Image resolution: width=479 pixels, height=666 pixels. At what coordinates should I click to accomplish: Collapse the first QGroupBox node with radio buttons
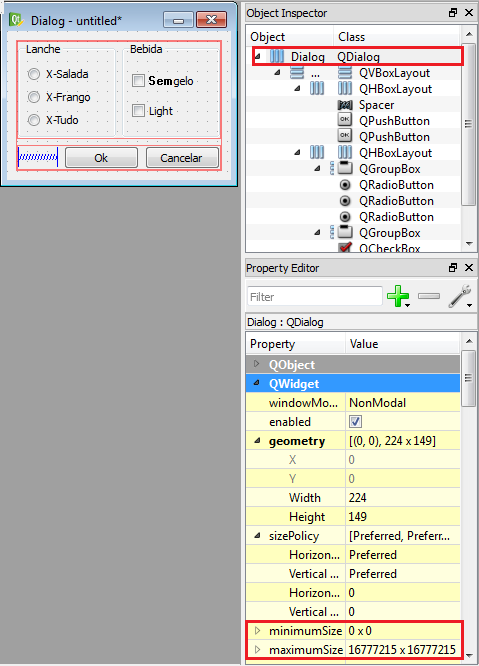coord(318,168)
